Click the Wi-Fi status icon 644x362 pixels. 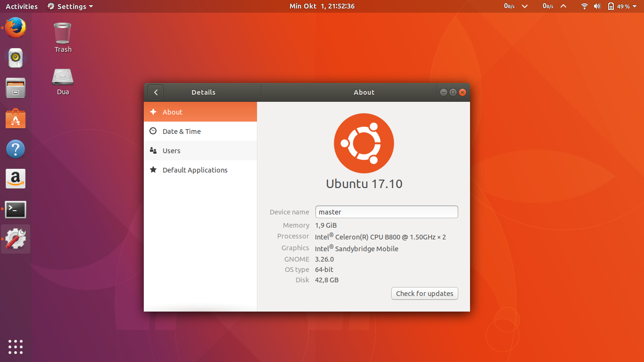(x=584, y=6)
